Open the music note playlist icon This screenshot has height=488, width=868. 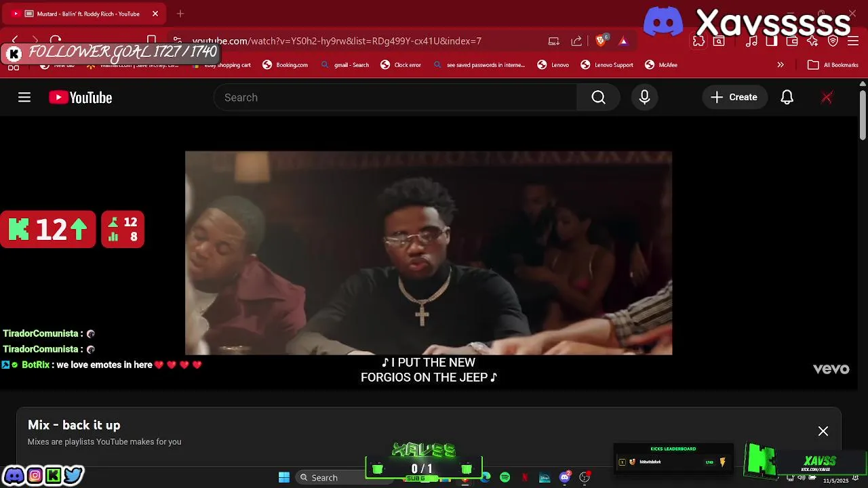pos(751,41)
